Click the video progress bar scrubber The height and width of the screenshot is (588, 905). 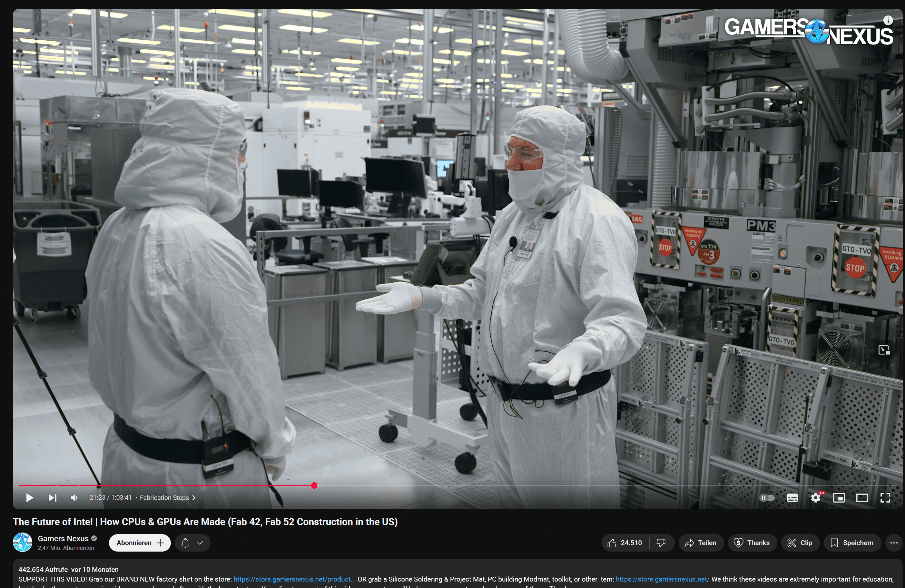[314, 485]
